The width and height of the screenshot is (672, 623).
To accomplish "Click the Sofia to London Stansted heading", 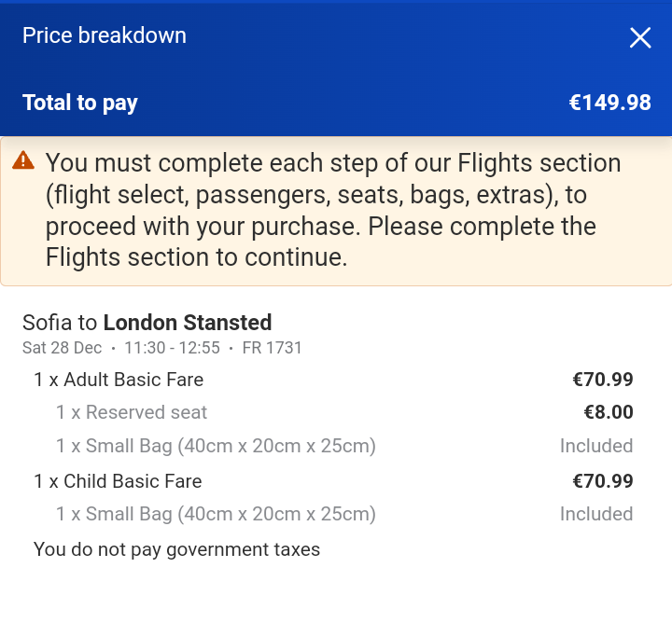I will 147,323.
